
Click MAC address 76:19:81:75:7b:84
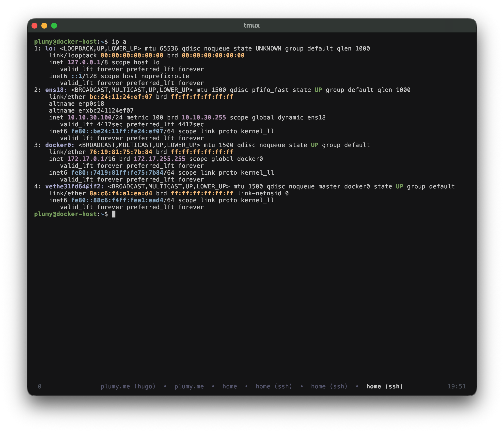pos(121,152)
